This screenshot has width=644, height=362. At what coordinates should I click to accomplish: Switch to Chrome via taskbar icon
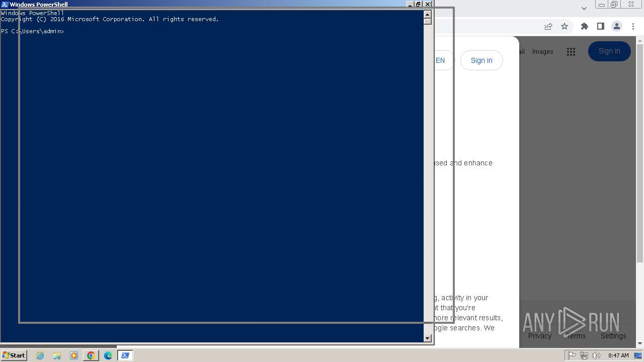(91, 355)
